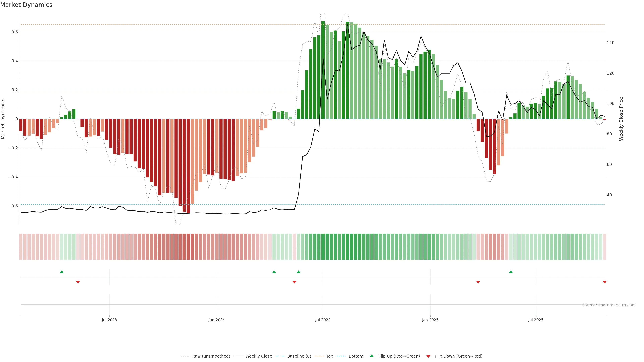This screenshot has height=362, width=644.
Task: Click the first red flip-down triangle marker
Action: (x=78, y=282)
